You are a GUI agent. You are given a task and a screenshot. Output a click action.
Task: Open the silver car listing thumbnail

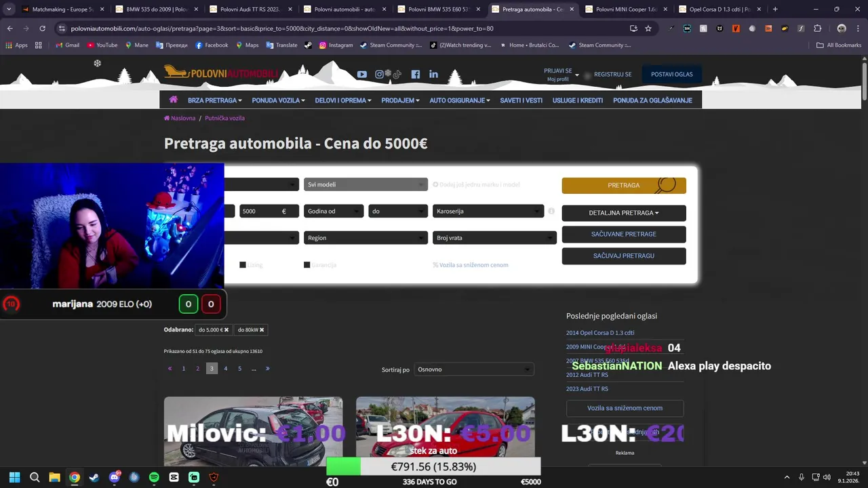click(253, 431)
